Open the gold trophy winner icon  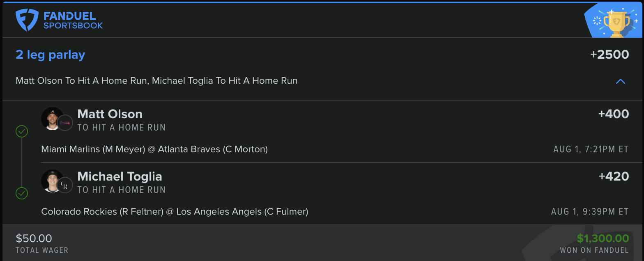[x=614, y=22]
